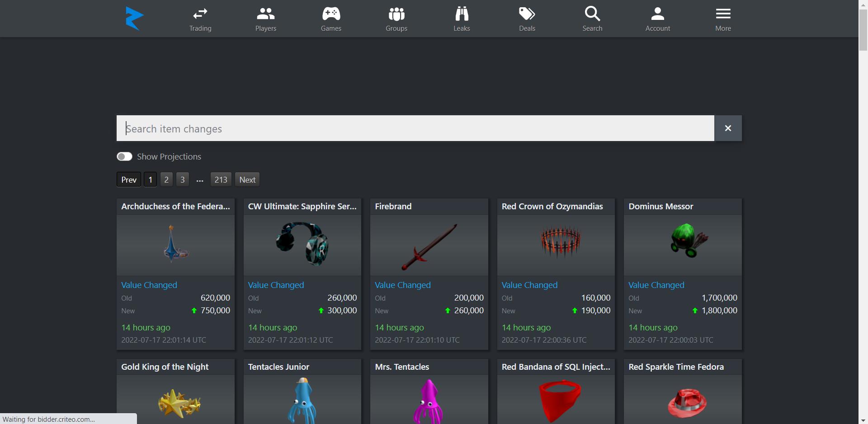
Task: Open the Leaks binoculars icon
Action: pos(462,14)
